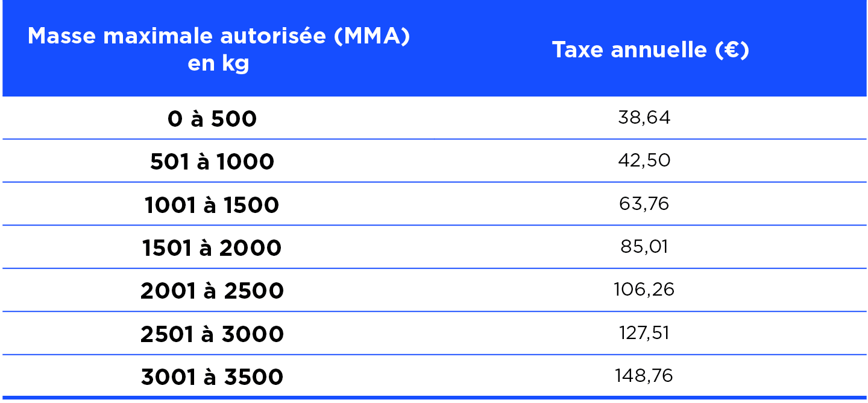Click the 38,64 tax value
The height and width of the screenshot is (403, 868).
pos(644,118)
